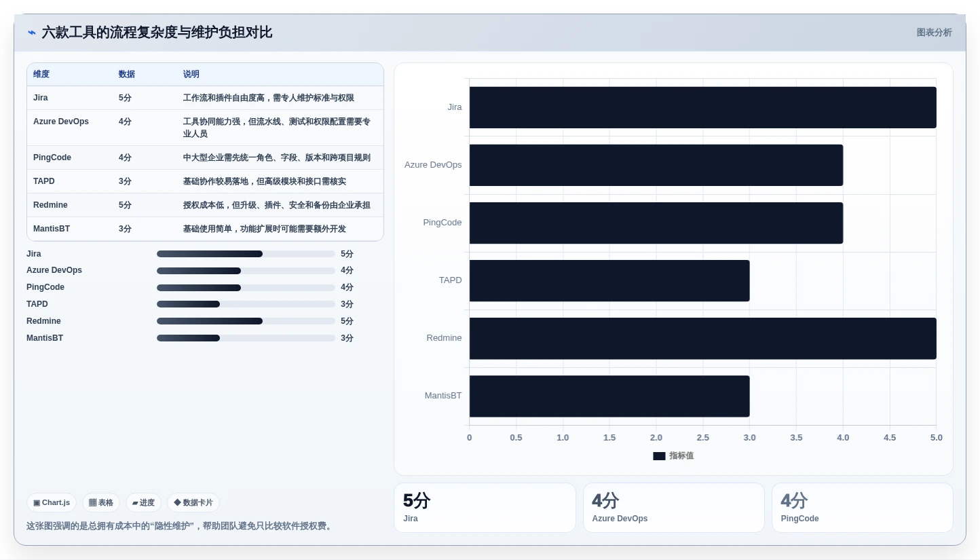Click the 指标值 legend color box

coord(659,456)
